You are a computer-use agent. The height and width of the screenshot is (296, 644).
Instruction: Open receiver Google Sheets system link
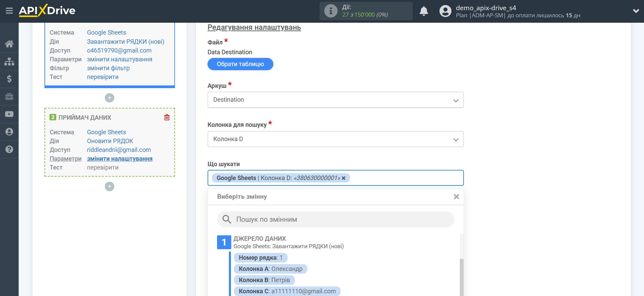click(106, 132)
